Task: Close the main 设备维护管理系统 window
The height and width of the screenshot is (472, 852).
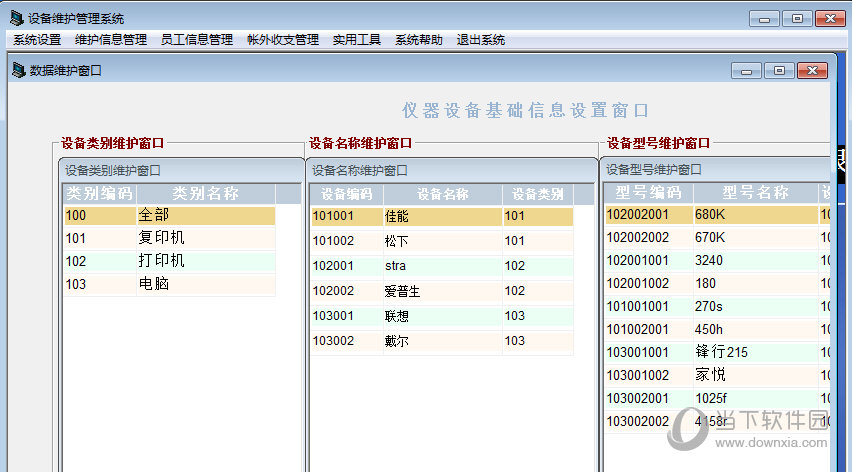Action: pos(830,18)
